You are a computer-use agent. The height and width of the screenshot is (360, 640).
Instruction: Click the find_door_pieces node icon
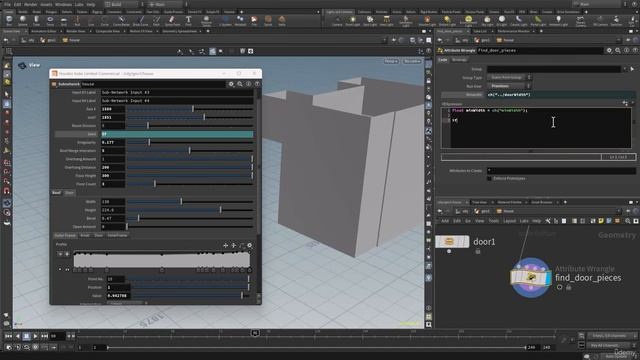[x=530, y=278]
